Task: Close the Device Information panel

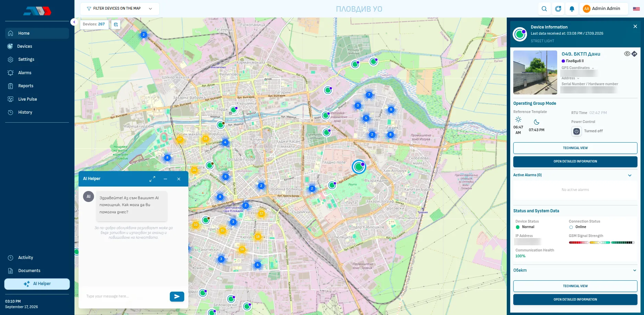Action: [635, 26]
